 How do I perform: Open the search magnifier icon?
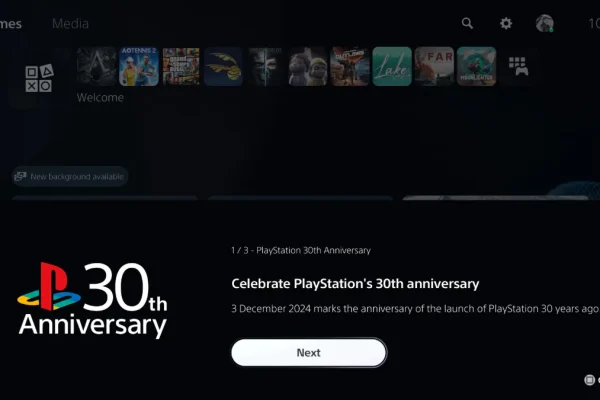(x=467, y=24)
